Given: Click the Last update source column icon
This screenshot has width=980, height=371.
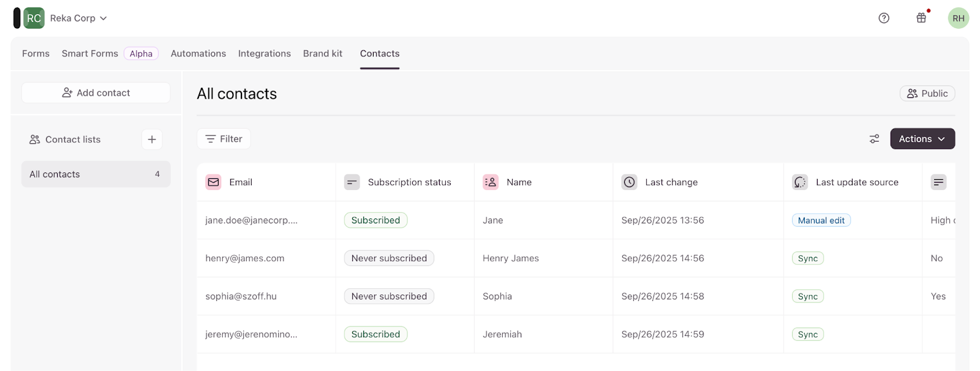Looking at the screenshot, I should 800,182.
